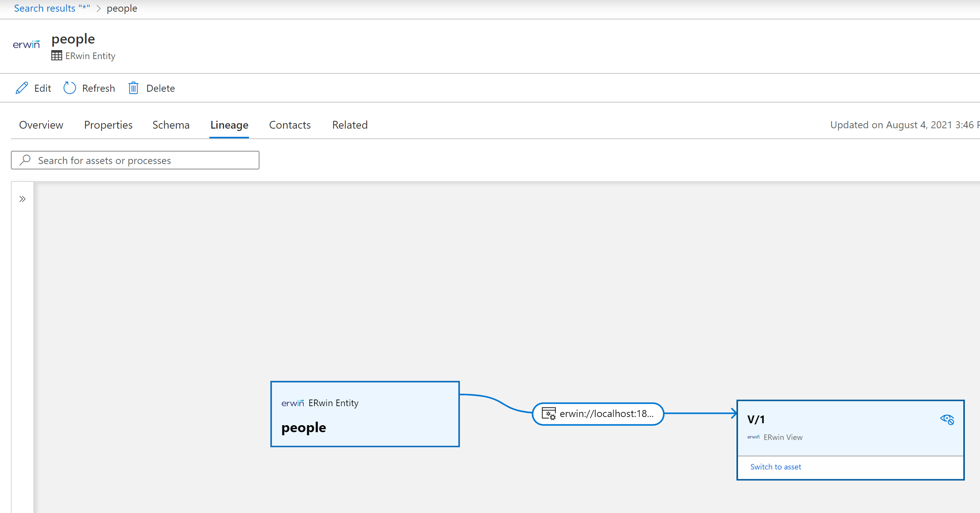The image size is (980, 513).
Task: Click the Switch to asset link
Action: click(775, 466)
